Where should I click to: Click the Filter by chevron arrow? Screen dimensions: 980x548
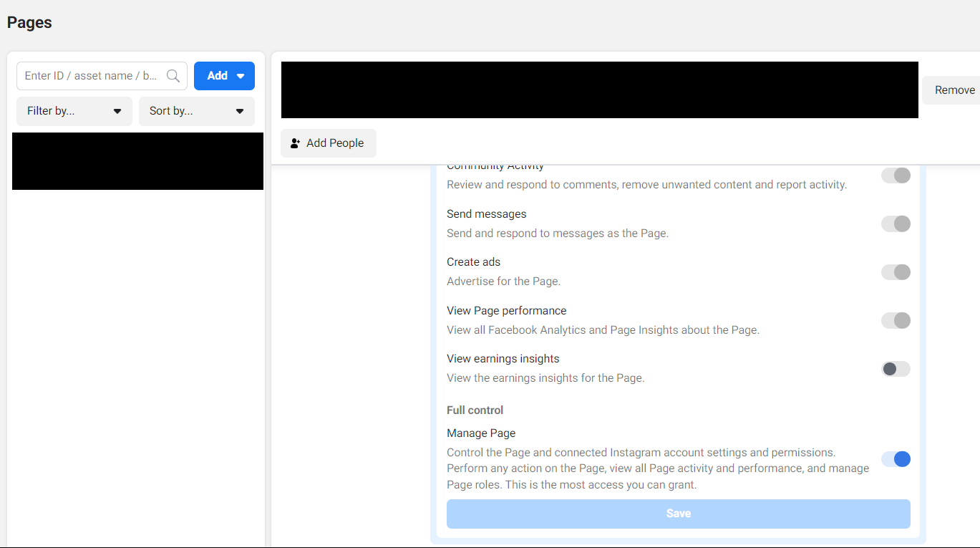coord(117,111)
